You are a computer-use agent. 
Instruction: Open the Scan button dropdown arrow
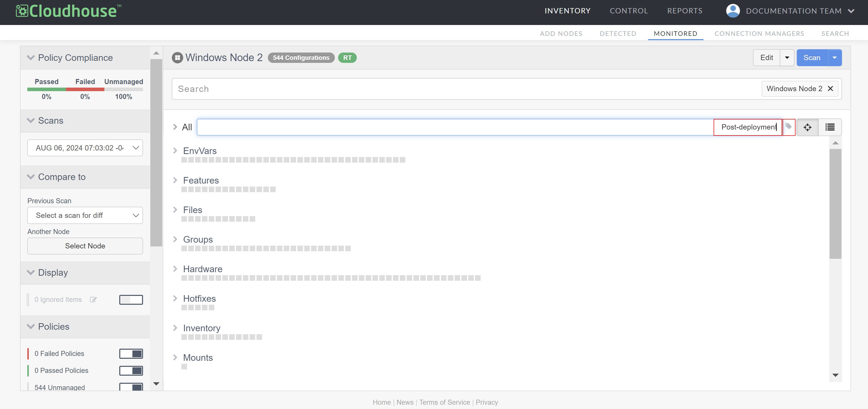coord(834,58)
